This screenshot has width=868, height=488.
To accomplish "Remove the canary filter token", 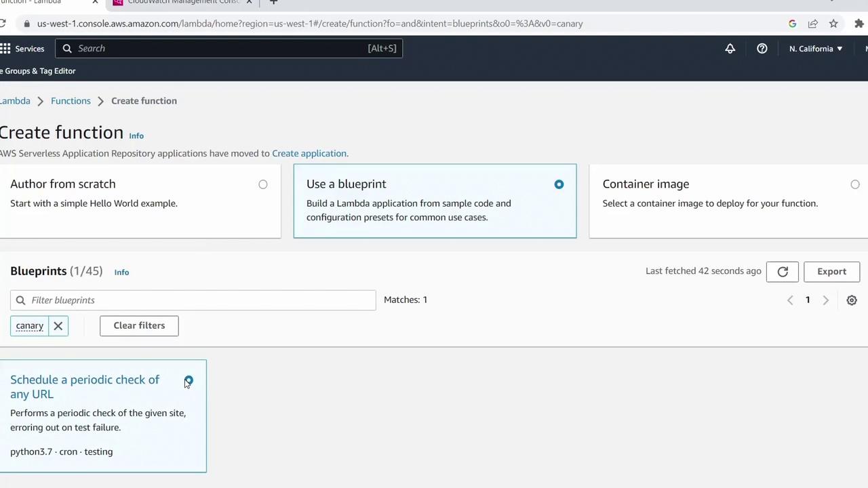I will pos(58,326).
